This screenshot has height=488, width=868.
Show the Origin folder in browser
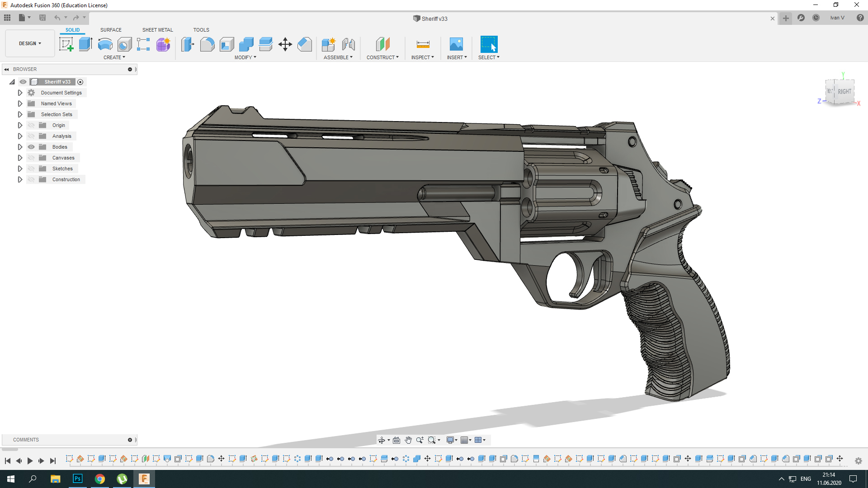pos(31,125)
